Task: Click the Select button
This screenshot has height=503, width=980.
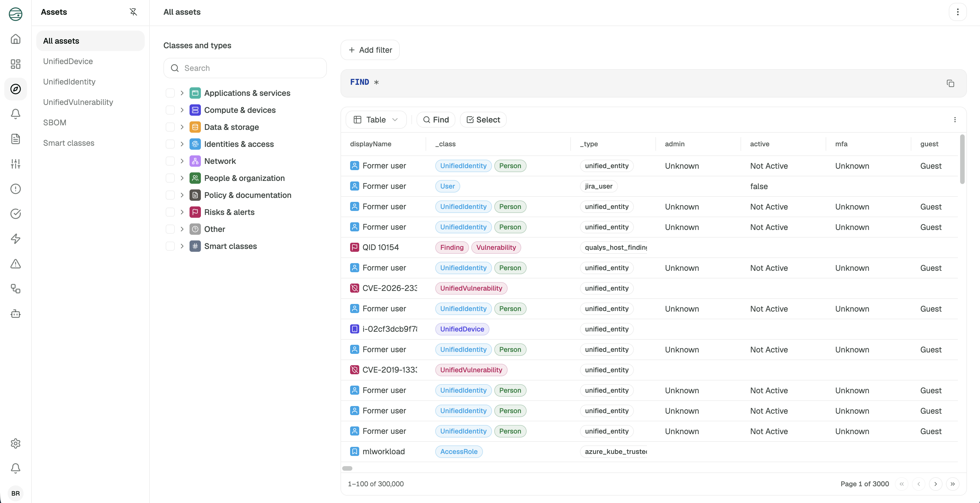Action: click(483, 120)
